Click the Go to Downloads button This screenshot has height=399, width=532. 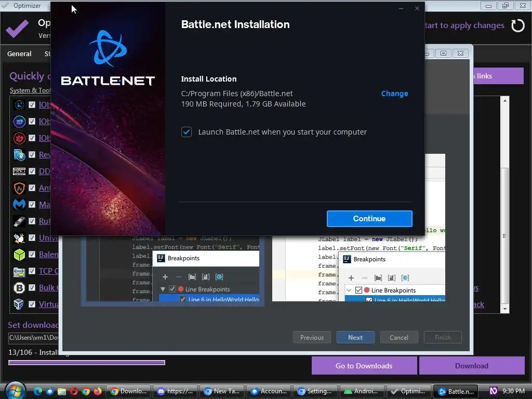364,366
